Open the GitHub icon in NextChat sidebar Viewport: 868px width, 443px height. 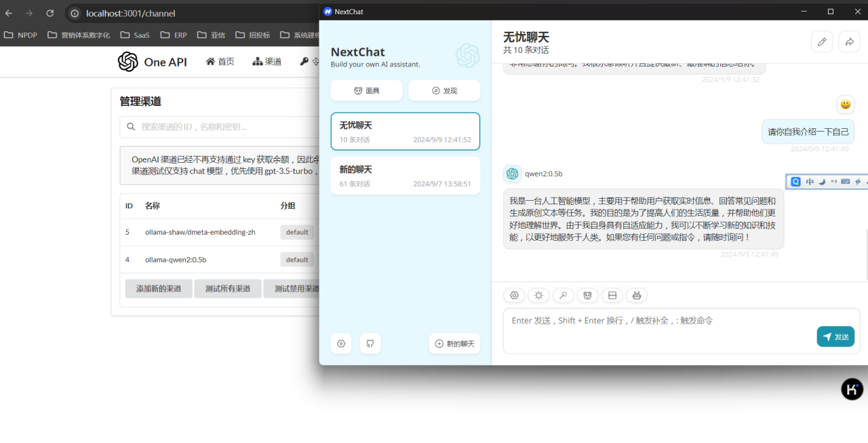coord(370,344)
